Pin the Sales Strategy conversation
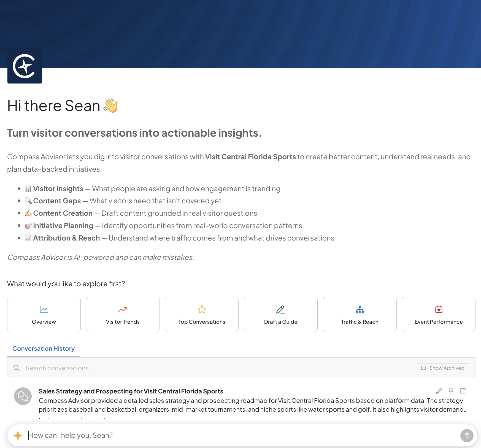The height and width of the screenshot is (448, 481). (451, 391)
